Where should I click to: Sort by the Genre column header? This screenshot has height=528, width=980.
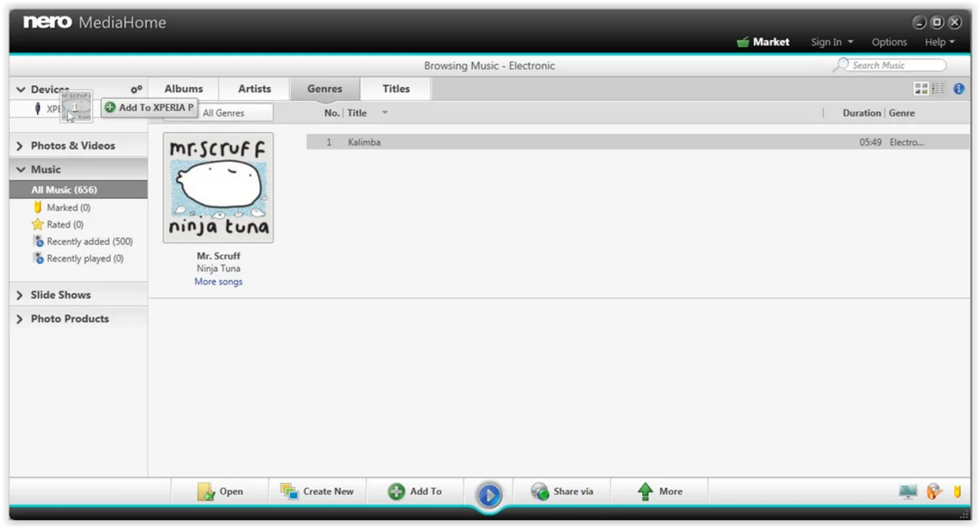tap(902, 113)
